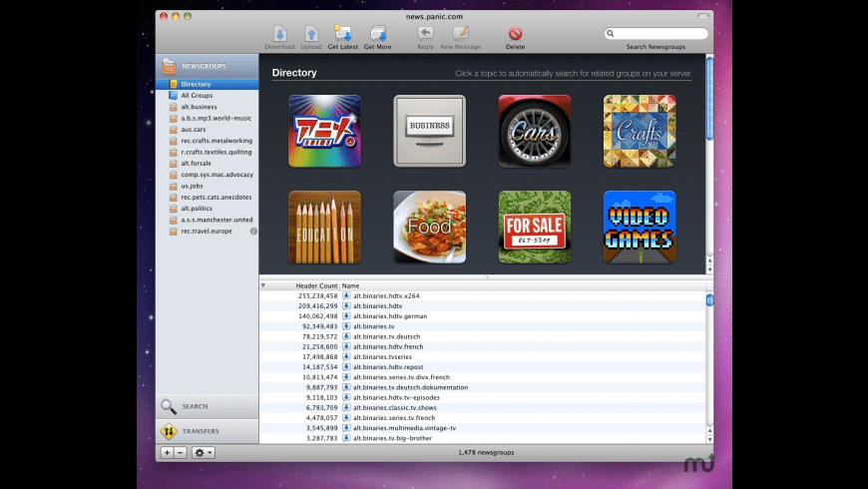Remove a newsgroup with the minus button

(x=180, y=452)
